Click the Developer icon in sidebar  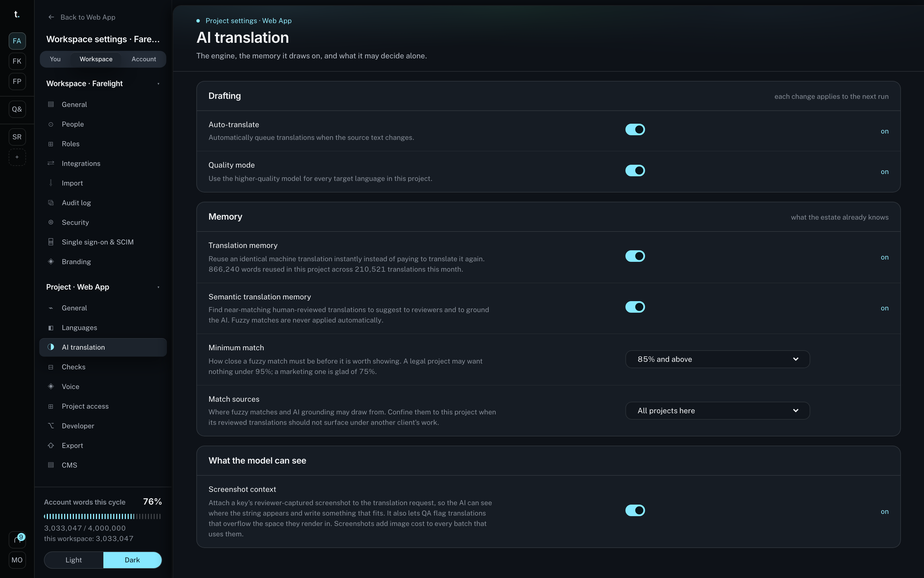click(x=51, y=426)
